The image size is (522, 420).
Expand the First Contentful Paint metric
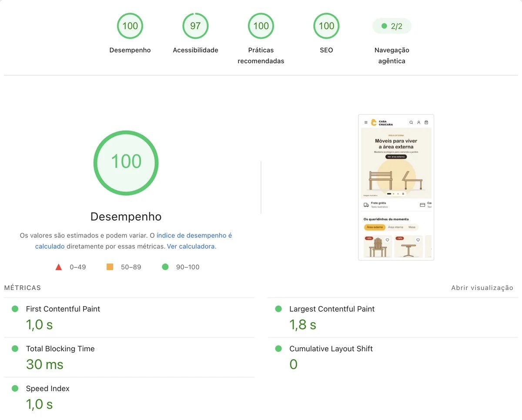(x=129, y=317)
